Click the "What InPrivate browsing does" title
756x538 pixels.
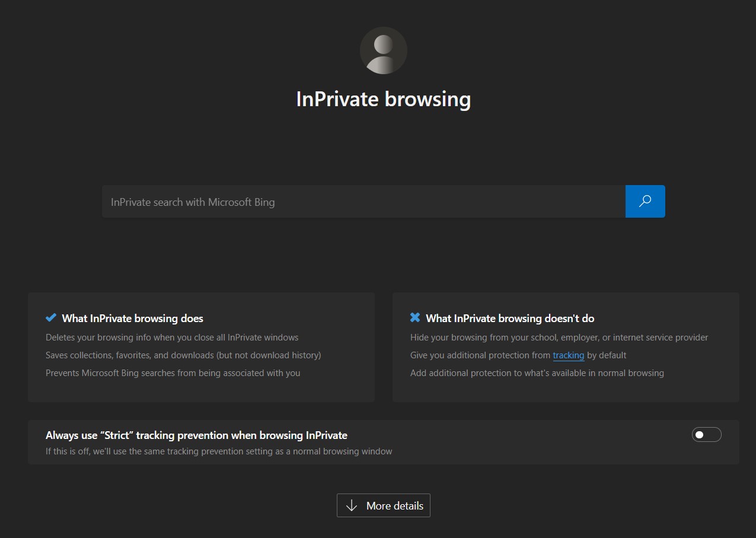(132, 319)
